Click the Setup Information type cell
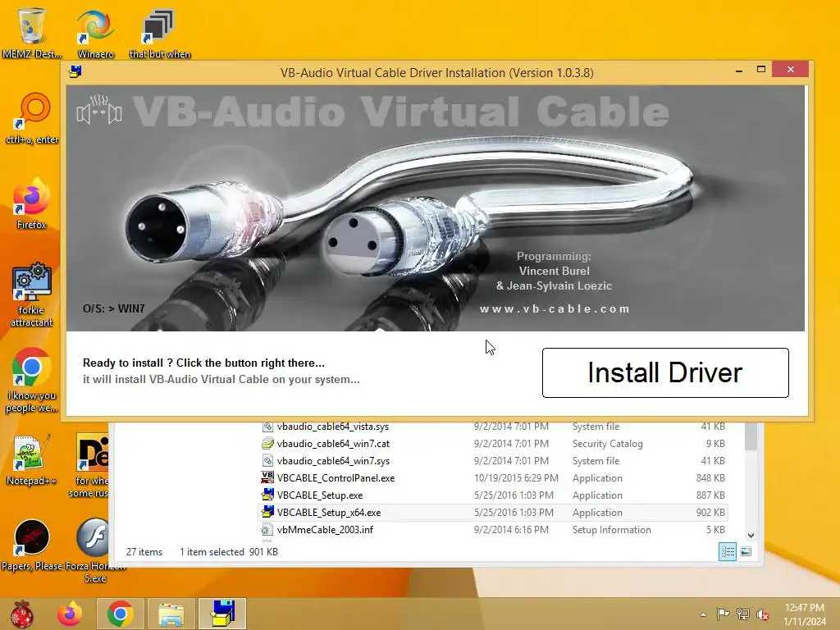 coord(612,529)
